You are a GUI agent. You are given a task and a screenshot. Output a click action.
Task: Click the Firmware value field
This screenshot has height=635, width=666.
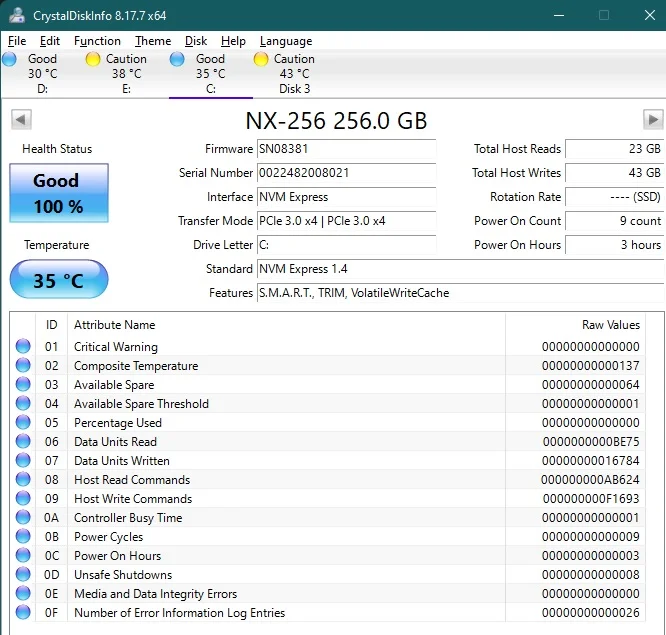coord(346,149)
